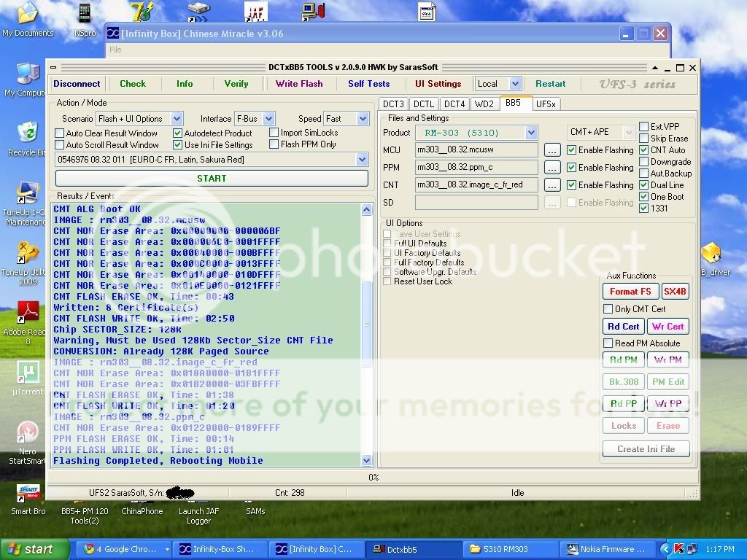
Task: Switch to the DCTL tab
Action: [x=424, y=104]
